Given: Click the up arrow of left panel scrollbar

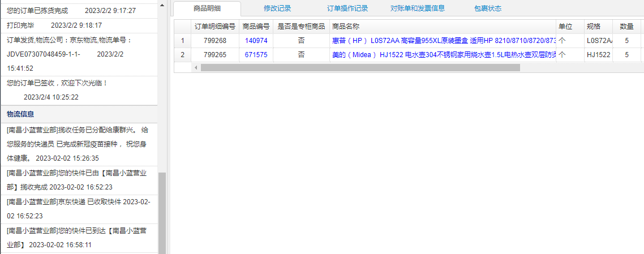Looking at the screenshot, I should tap(162, 5).
